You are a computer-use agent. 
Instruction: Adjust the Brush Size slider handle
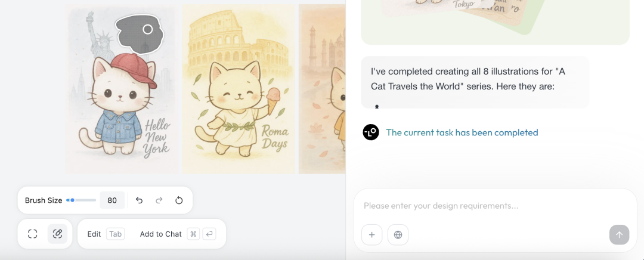(x=72, y=200)
